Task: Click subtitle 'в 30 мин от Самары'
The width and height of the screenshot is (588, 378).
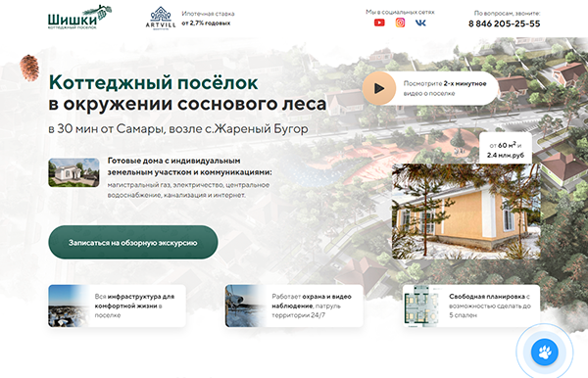Action: pos(107,128)
